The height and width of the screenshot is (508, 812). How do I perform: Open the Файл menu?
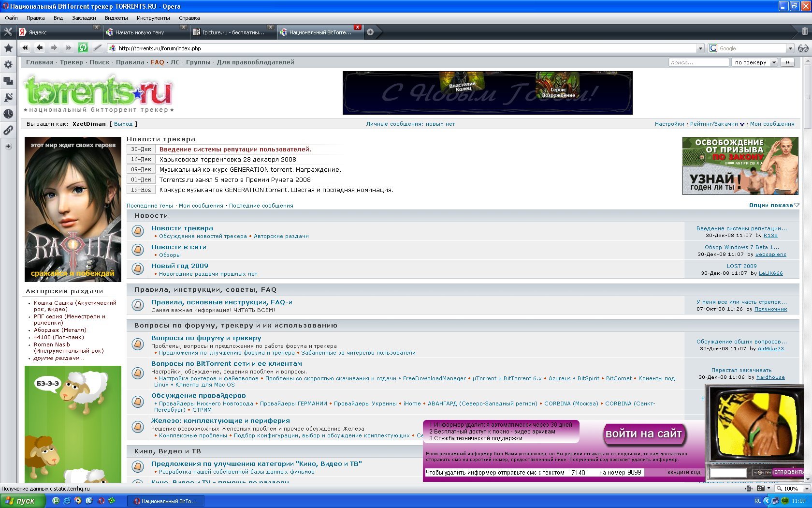(11, 18)
